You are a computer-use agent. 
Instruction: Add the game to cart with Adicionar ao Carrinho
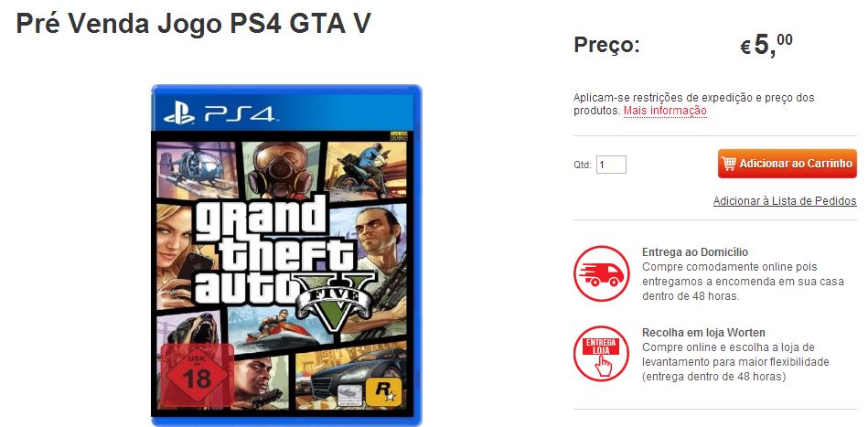pyautogui.click(x=788, y=164)
